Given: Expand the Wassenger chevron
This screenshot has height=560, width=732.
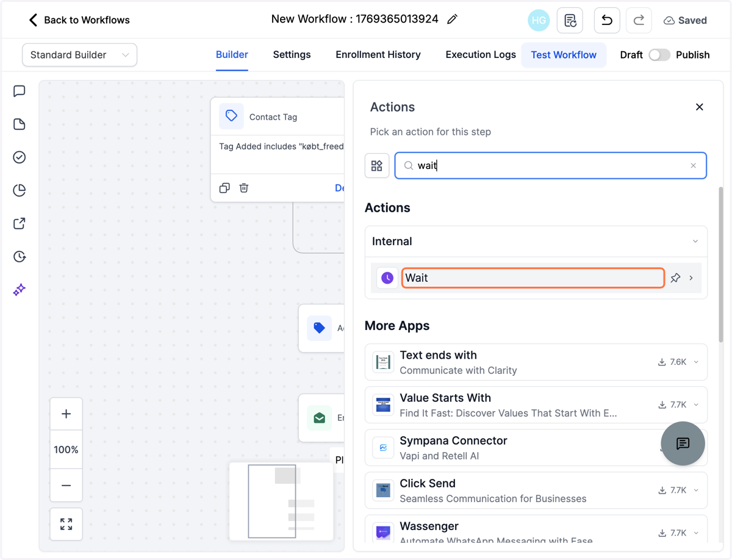Looking at the screenshot, I should pos(696,533).
